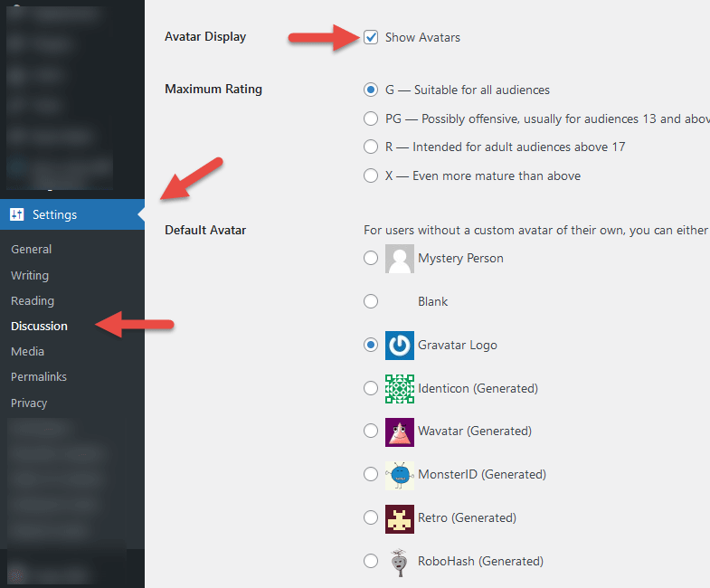The image size is (710, 588).
Task: Open Writing settings submenu item
Action: (30, 275)
